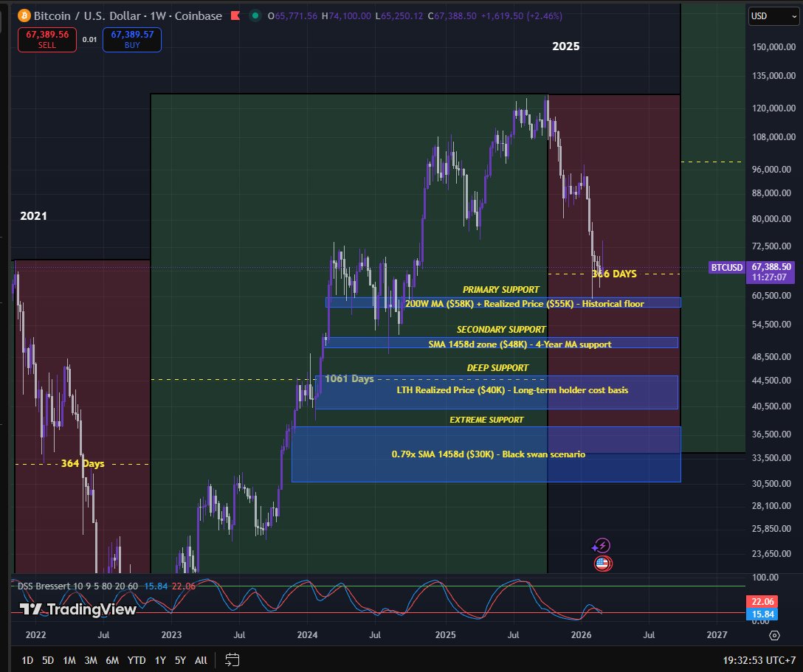Open Bitcoin / U.S. Dollar symbol title
The height and width of the screenshot is (672, 803).
click(x=128, y=16)
